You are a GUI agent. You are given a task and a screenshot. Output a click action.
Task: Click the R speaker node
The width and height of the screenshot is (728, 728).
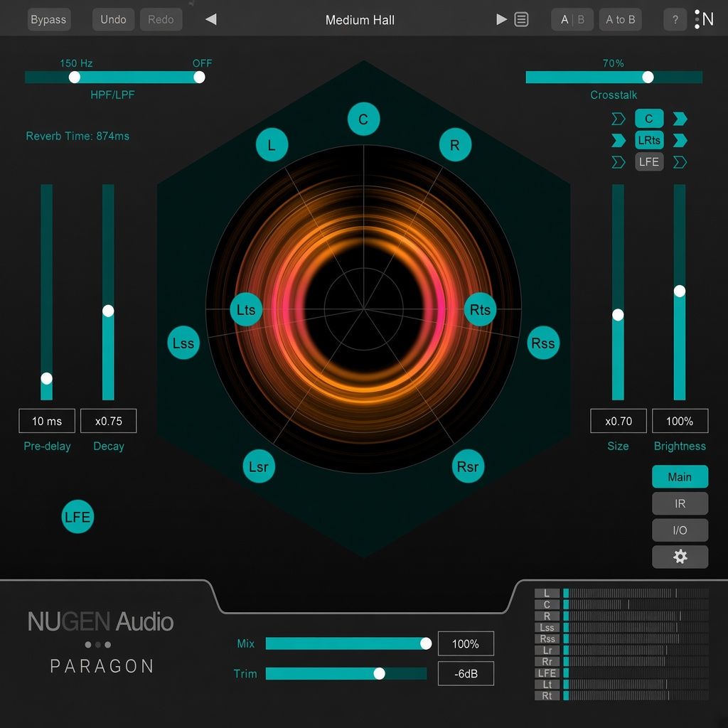click(x=455, y=145)
